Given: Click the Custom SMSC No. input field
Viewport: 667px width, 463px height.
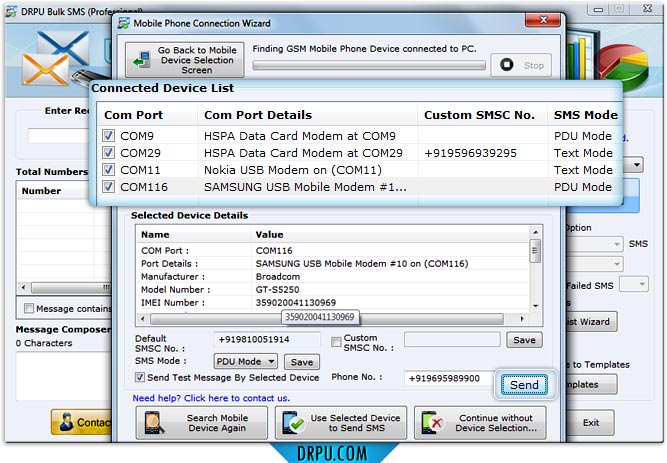Looking at the screenshot, I should coord(452,340).
